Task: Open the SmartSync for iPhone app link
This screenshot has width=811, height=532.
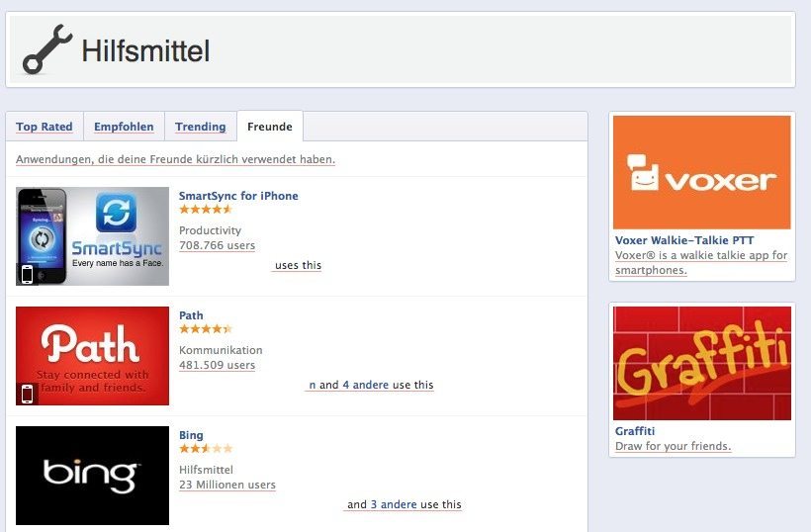Action: 238,196
